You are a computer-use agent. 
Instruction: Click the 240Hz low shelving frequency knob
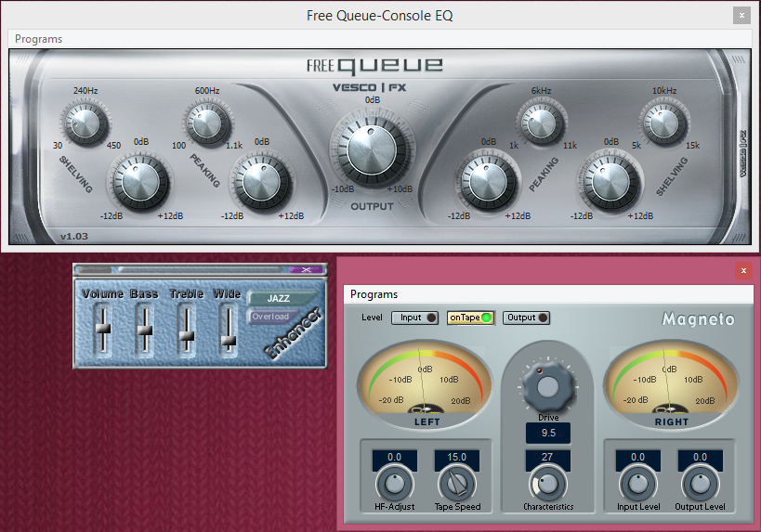point(85,123)
